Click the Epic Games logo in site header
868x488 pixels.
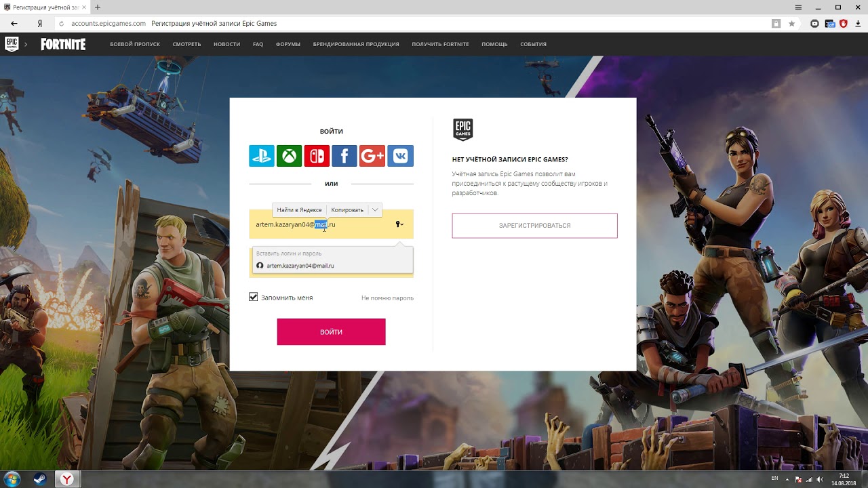tap(12, 44)
